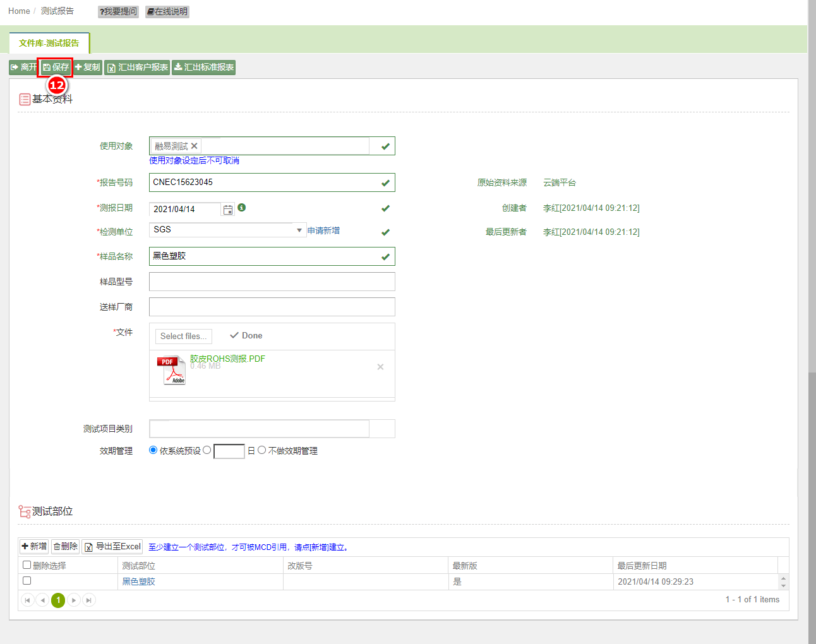Click the 测报日期 date field
This screenshot has width=816, height=644.
point(184,209)
